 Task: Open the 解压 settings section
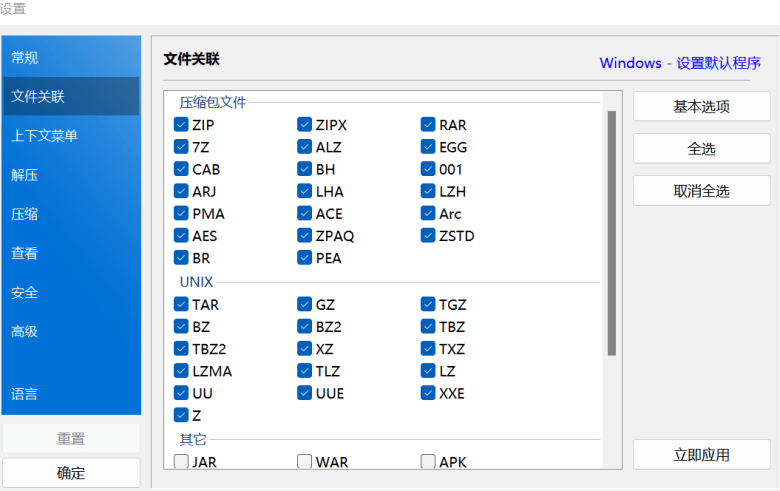point(71,175)
